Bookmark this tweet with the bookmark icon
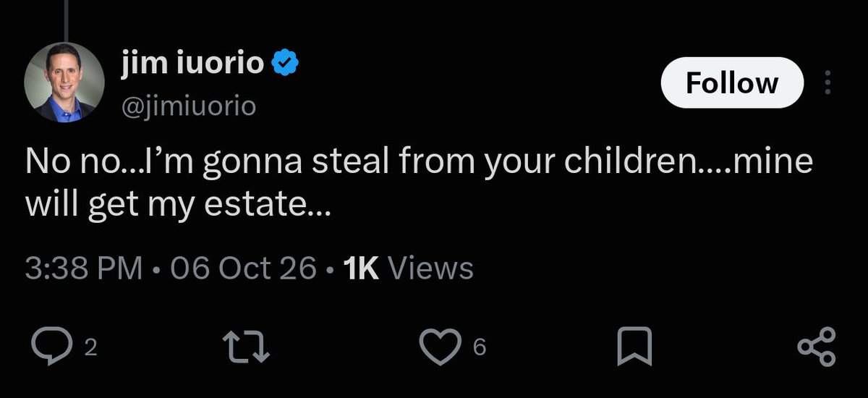The width and height of the screenshot is (868, 398). [x=634, y=348]
